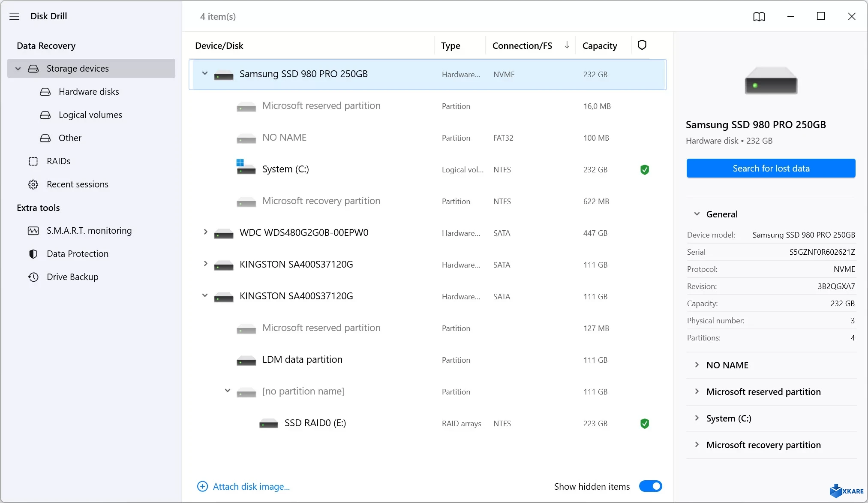The height and width of the screenshot is (503, 868).
Task: Expand the collapsed KINGSTON SA400S37120G row
Action: [x=205, y=264]
